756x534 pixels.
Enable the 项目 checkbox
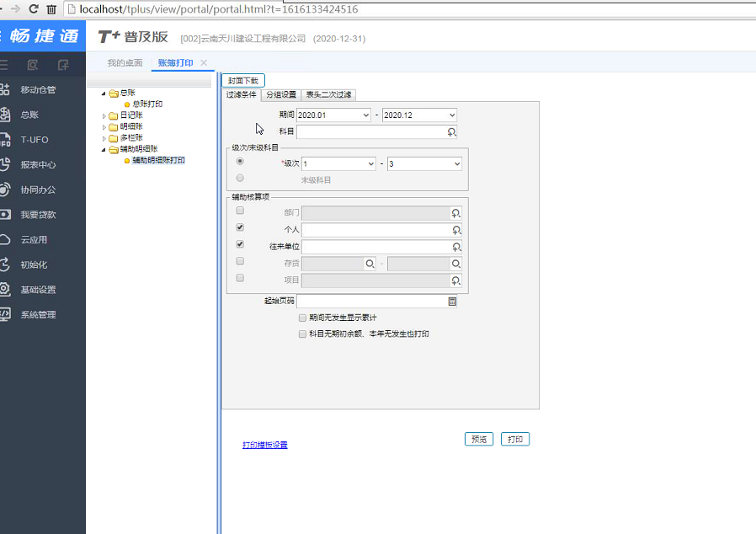pyautogui.click(x=240, y=278)
